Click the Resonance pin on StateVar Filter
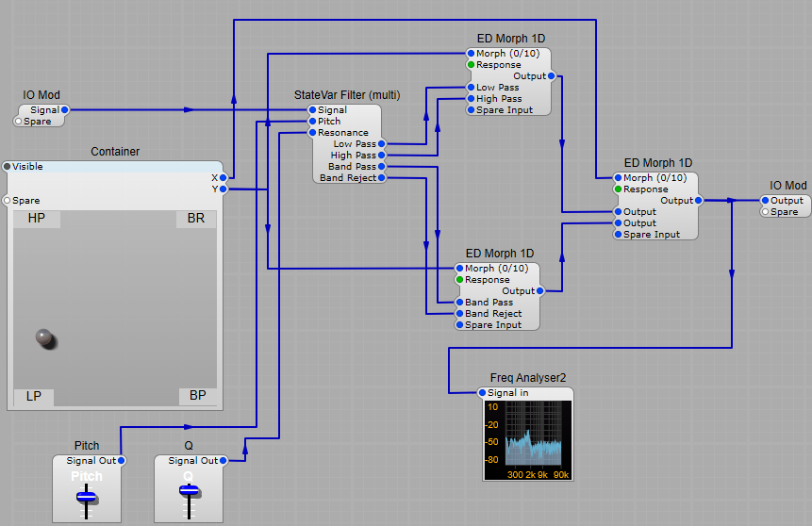The image size is (812, 526). [313, 133]
